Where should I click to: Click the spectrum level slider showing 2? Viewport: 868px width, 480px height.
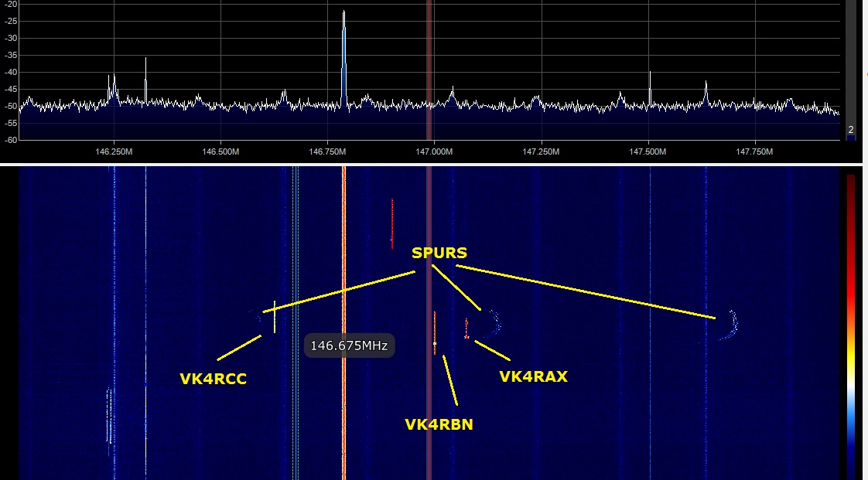851,130
